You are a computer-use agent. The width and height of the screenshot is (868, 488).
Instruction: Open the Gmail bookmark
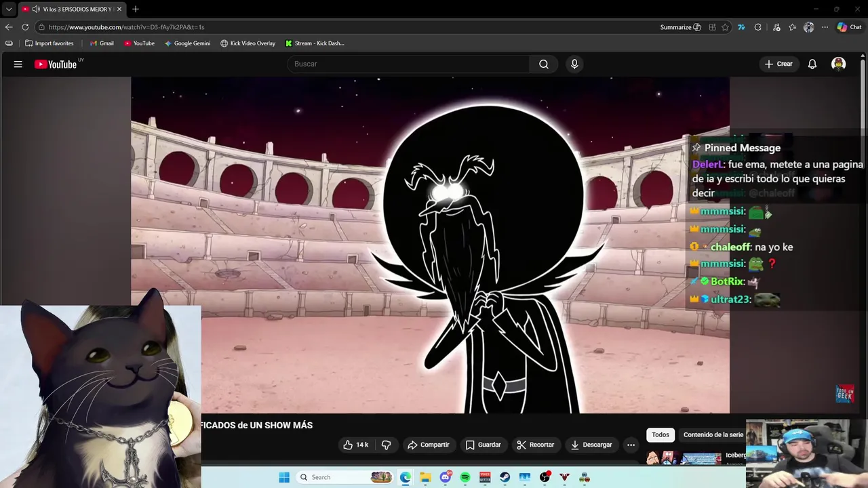coord(102,43)
